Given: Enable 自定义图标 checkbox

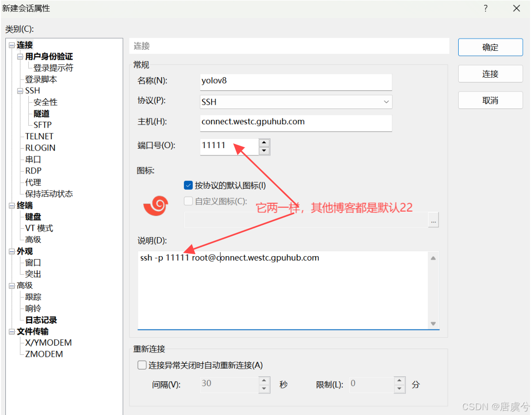Looking at the screenshot, I should [x=188, y=201].
